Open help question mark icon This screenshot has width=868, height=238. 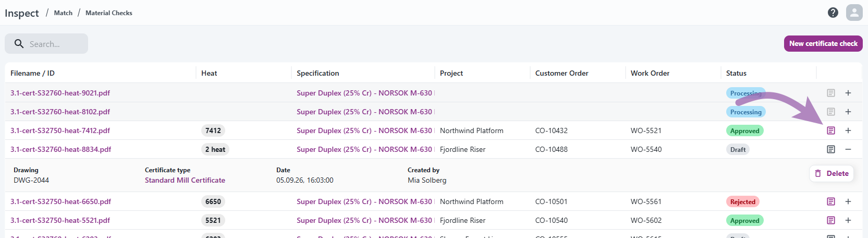[833, 13]
